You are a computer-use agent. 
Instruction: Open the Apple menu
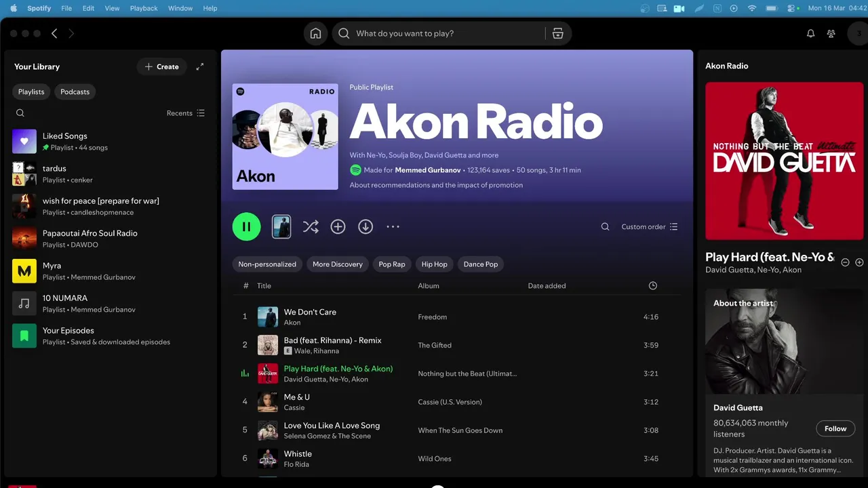[x=14, y=8]
